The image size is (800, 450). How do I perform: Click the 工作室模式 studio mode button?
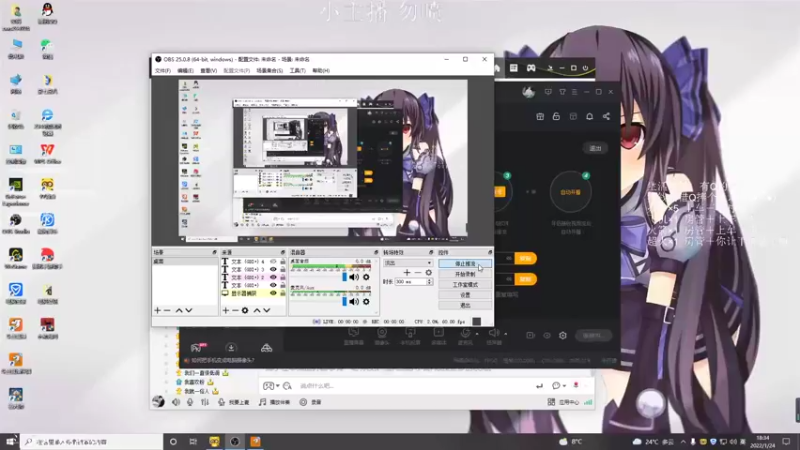click(x=465, y=285)
